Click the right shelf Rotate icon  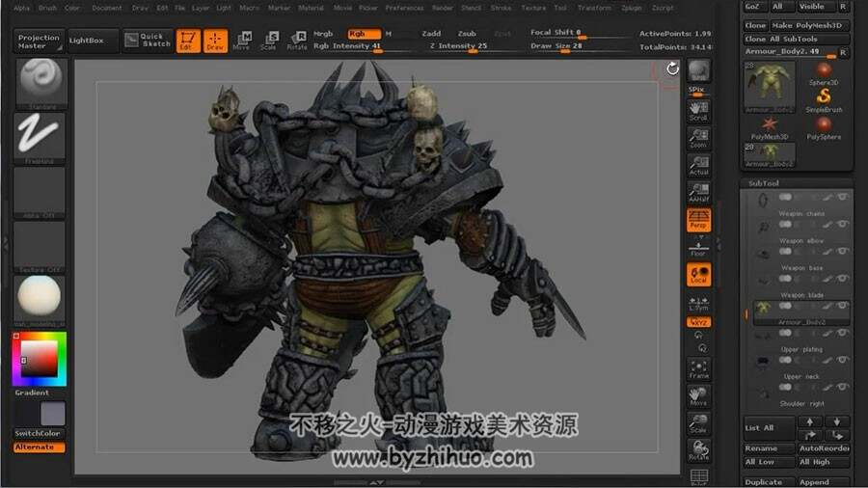pyautogui.click(x=698, y=450)
